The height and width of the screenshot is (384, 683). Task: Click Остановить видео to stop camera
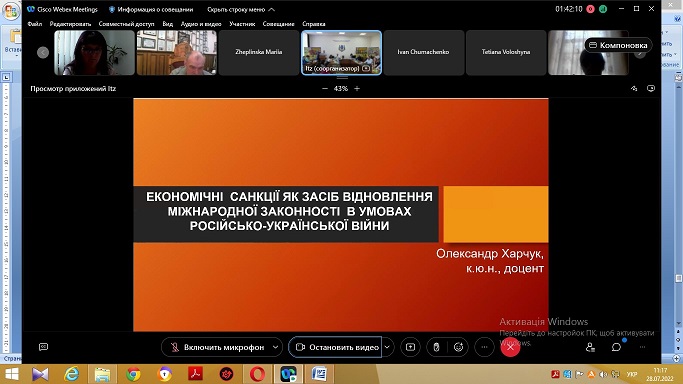[x=335, y=347]
